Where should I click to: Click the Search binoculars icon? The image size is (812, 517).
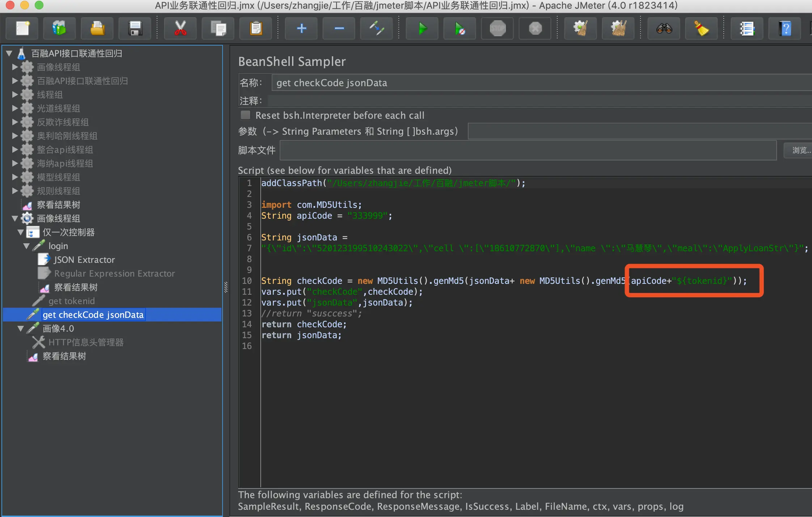664,28
